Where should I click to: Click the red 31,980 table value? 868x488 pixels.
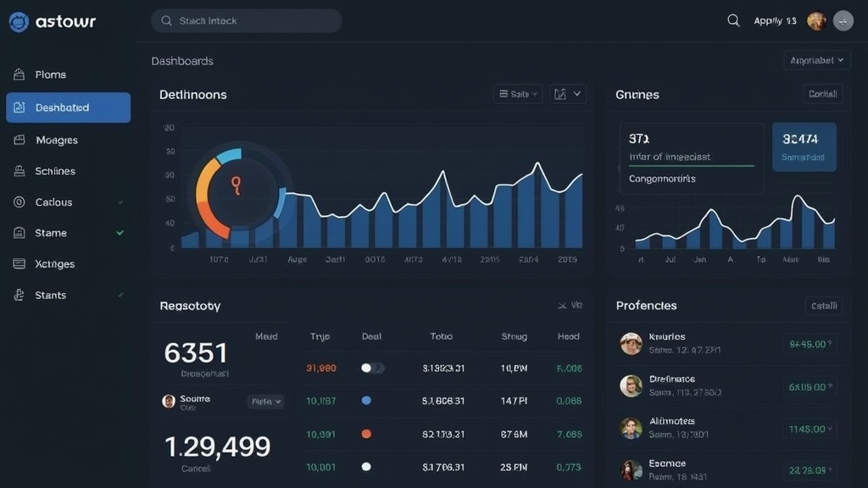(321, 368)
